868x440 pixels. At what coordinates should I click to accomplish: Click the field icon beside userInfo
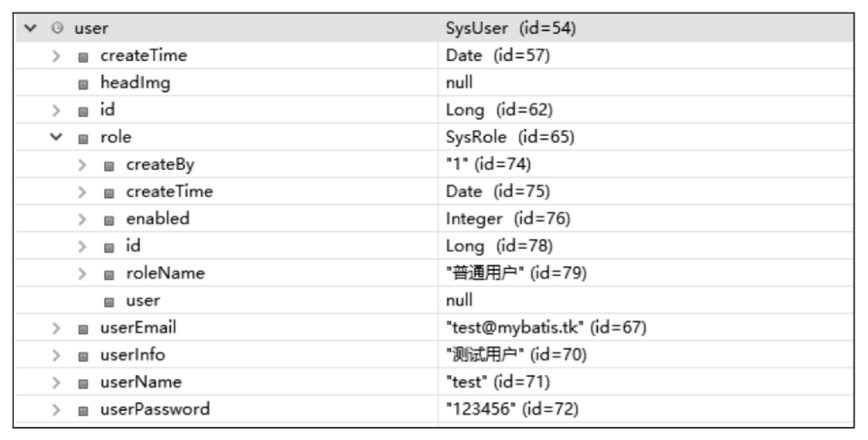[83, 357]
